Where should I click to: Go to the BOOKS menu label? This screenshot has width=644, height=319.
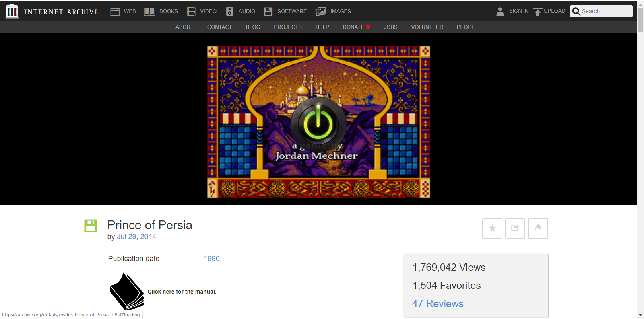point(169,12)
